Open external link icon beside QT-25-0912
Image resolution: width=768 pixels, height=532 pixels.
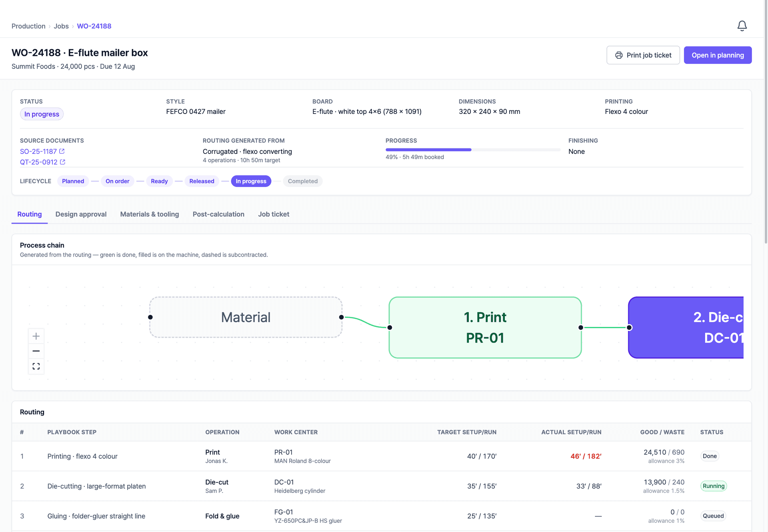coord(62,162)
